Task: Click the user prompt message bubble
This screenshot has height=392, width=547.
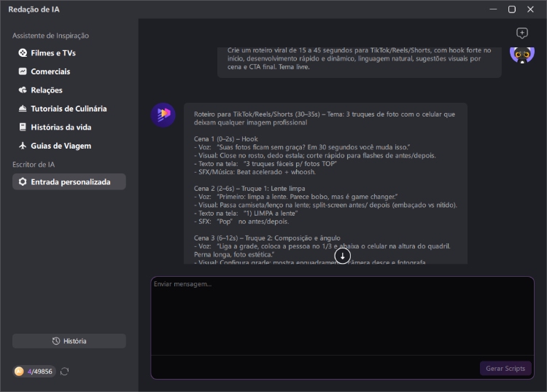Action: pyautogui.click(x=360, y=62)
